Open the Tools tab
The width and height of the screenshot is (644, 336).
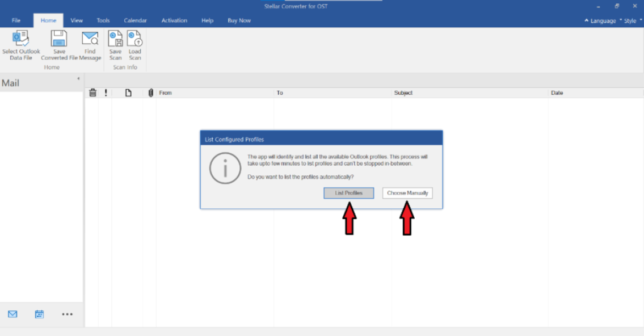coord(103,20)
